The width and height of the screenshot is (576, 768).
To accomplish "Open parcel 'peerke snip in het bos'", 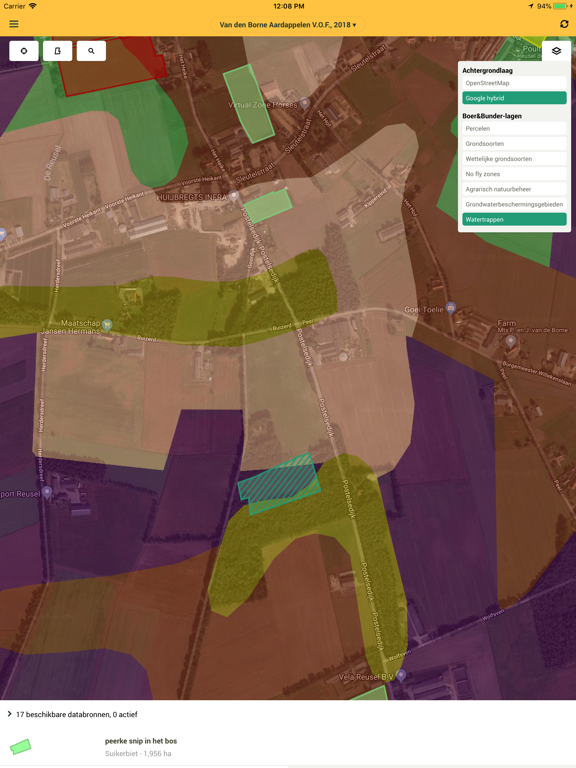I will (141, 741).
